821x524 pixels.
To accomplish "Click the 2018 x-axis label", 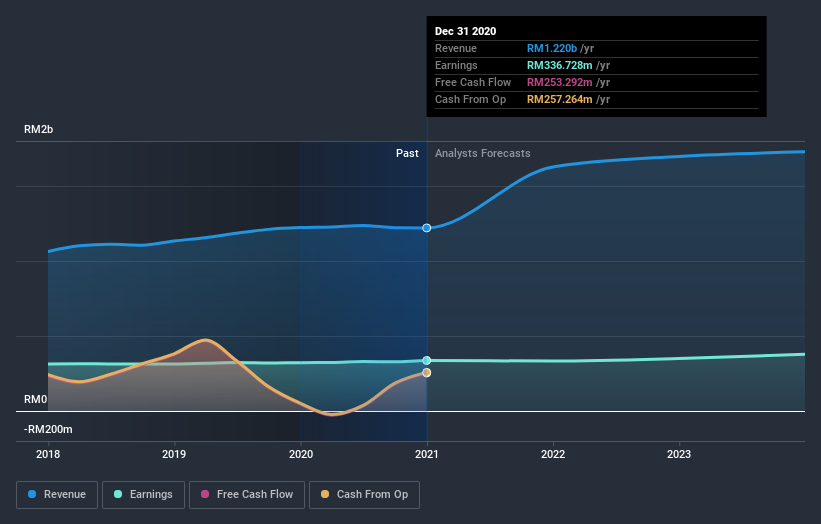I will click(48, 454).
